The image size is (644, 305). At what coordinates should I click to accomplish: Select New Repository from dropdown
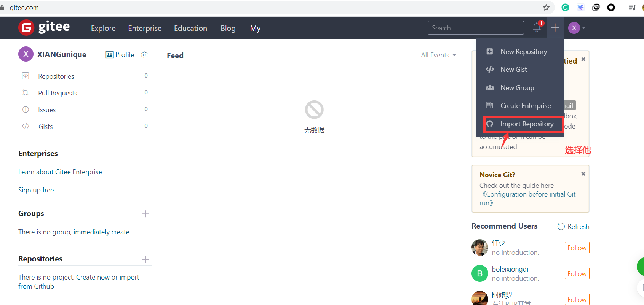tap(519, 52)
